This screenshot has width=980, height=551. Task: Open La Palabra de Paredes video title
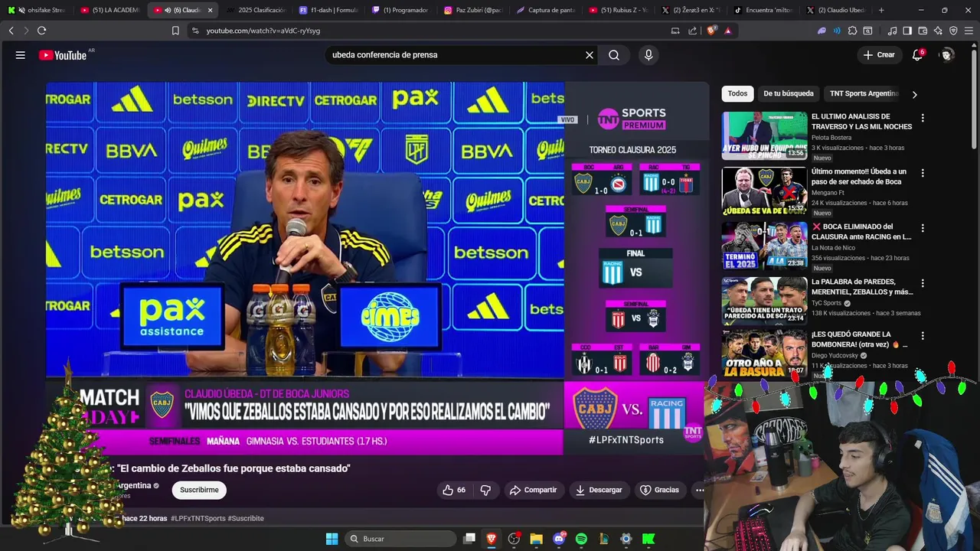coord(862,287)
